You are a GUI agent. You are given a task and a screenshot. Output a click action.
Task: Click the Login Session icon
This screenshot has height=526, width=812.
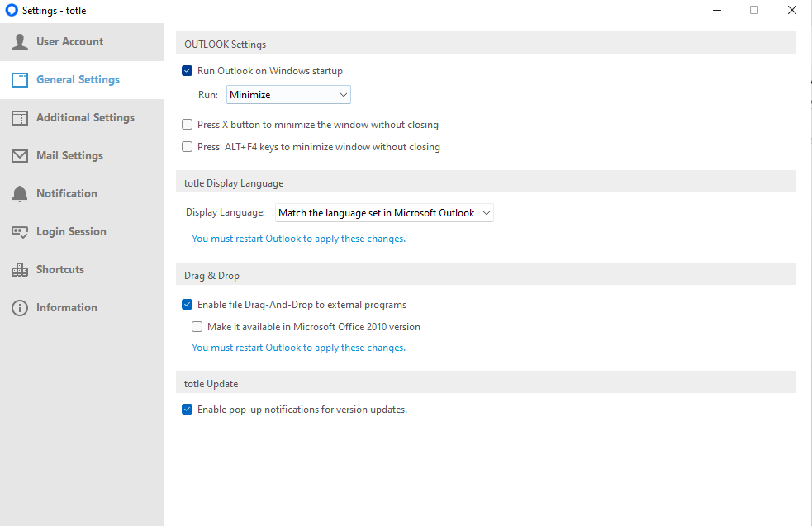(20, 232)
